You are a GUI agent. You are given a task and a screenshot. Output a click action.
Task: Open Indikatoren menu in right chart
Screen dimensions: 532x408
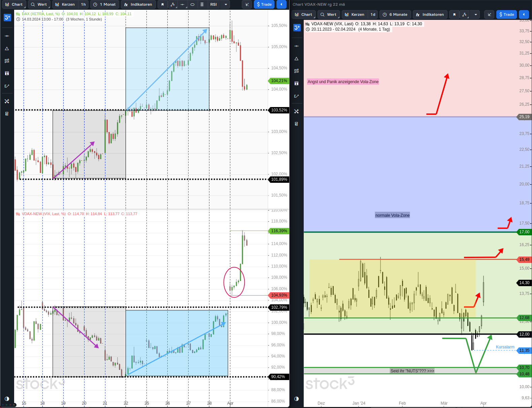(x=430, y=14)
